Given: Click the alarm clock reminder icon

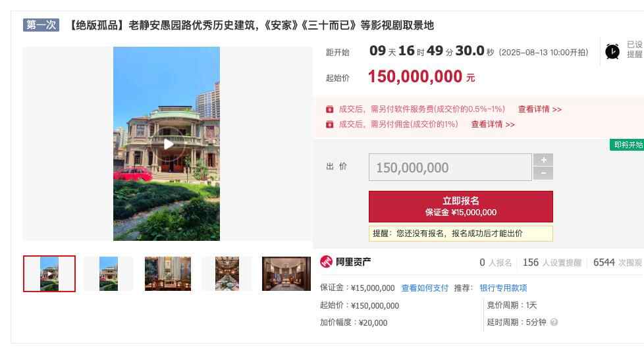Looking at the screenshot, I should 612,51.
